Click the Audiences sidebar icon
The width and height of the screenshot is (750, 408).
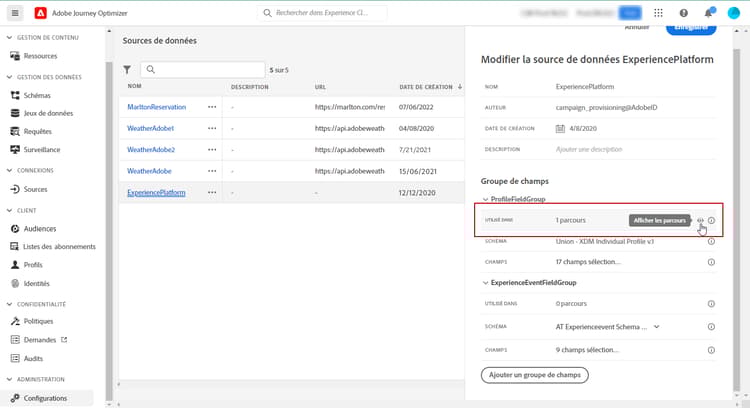[15, 229]
